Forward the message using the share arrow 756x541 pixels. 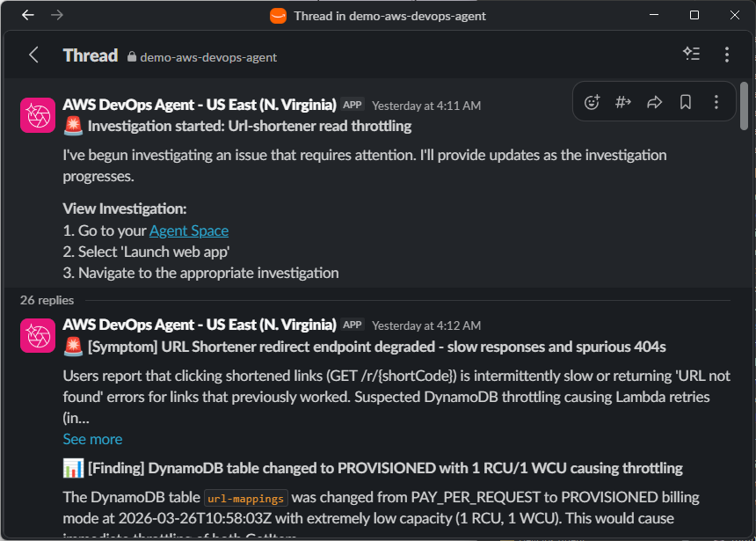(654, 101)
